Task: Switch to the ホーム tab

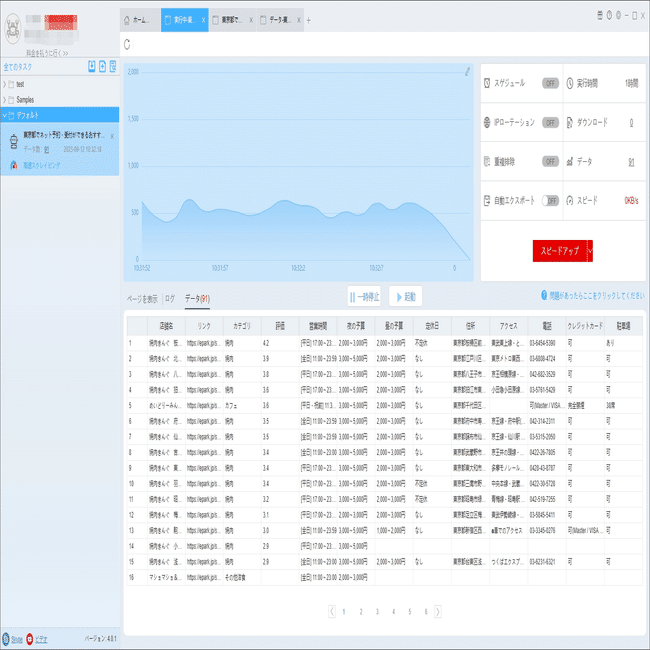Action: [x=141, y=20]
